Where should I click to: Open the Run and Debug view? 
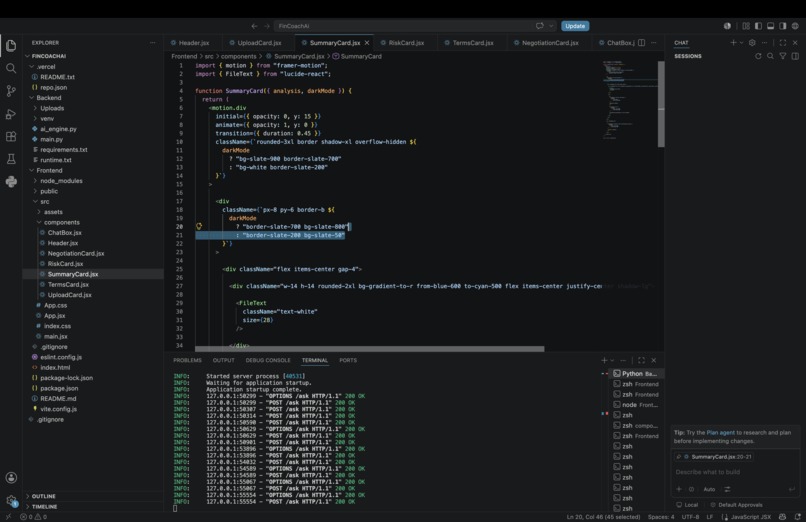(11, 114)
